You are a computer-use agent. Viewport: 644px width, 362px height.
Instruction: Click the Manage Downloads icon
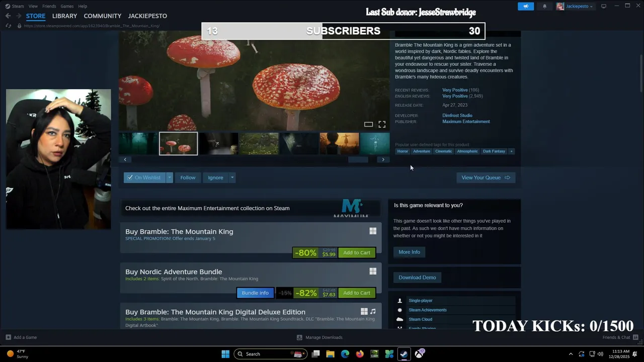click(x=299, y=337)
